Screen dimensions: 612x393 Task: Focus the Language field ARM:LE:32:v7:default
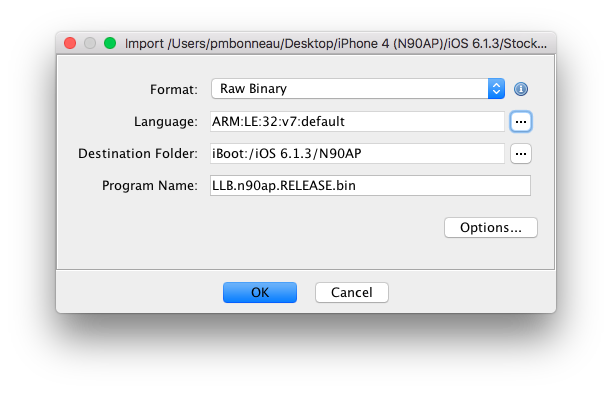click(x=357, y=121)
